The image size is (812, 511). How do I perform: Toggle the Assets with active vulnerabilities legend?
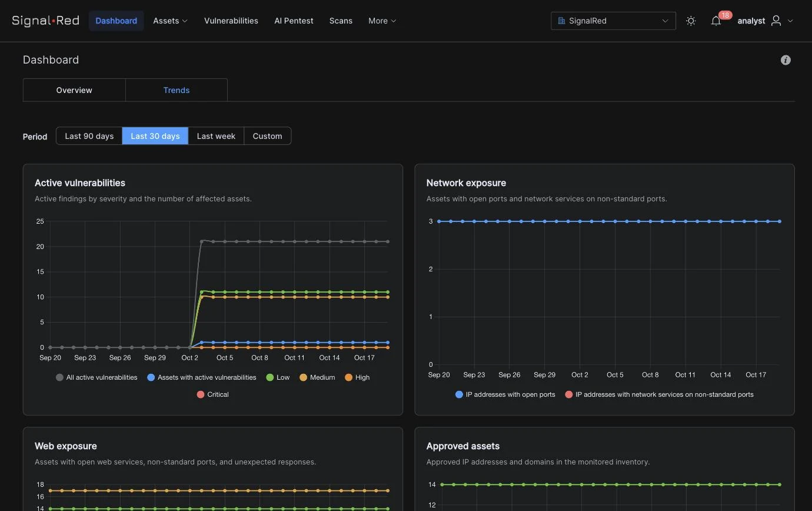click(x=201, y=377)
